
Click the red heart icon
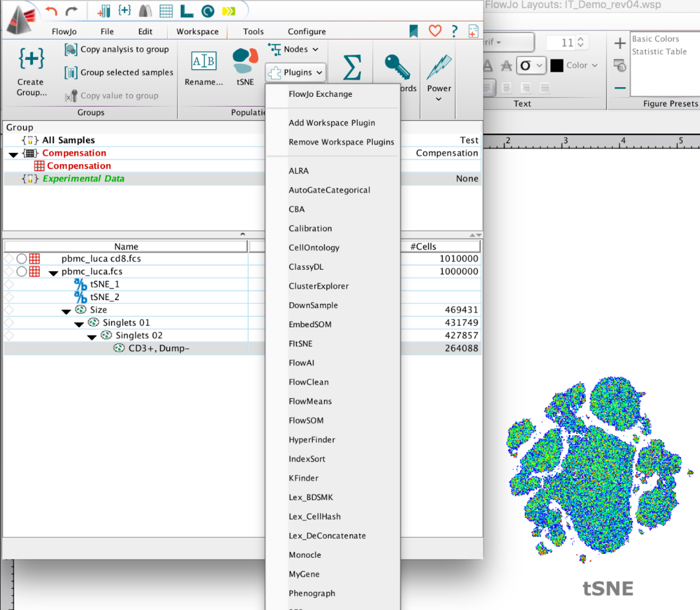coord(435,31)
